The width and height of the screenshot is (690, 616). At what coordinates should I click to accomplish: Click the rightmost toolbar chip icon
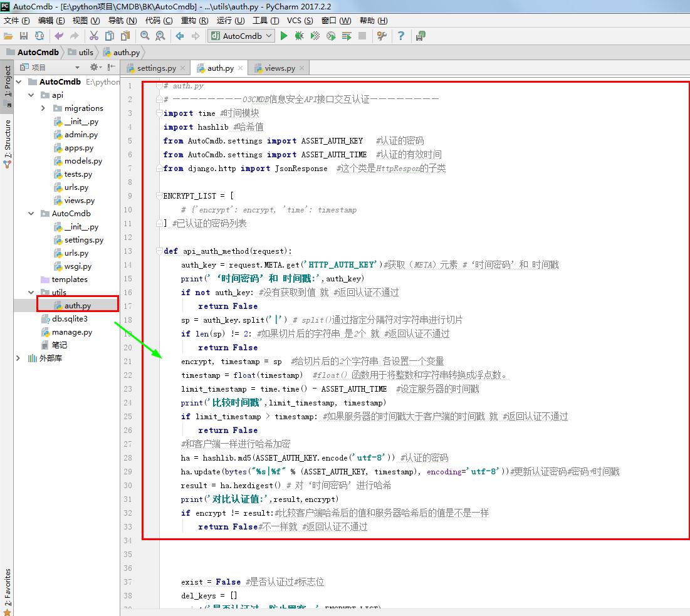(x=421, y=36)
